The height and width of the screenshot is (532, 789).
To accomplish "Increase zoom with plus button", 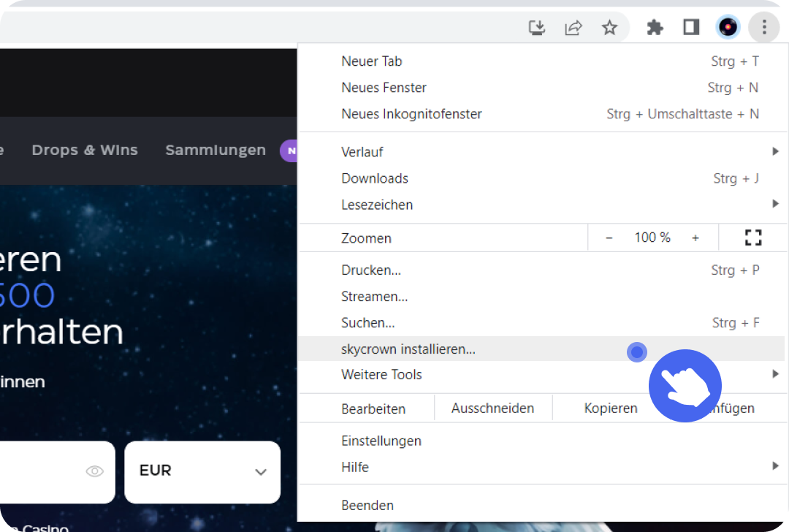I will [695, 237].
